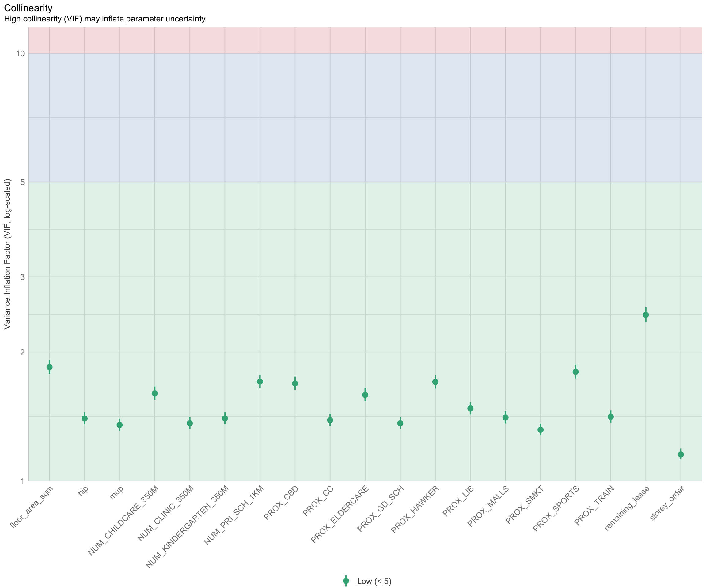Click the green legend marker icon
706x588 pixels.
pyautogui.click(x=346, y=581)
